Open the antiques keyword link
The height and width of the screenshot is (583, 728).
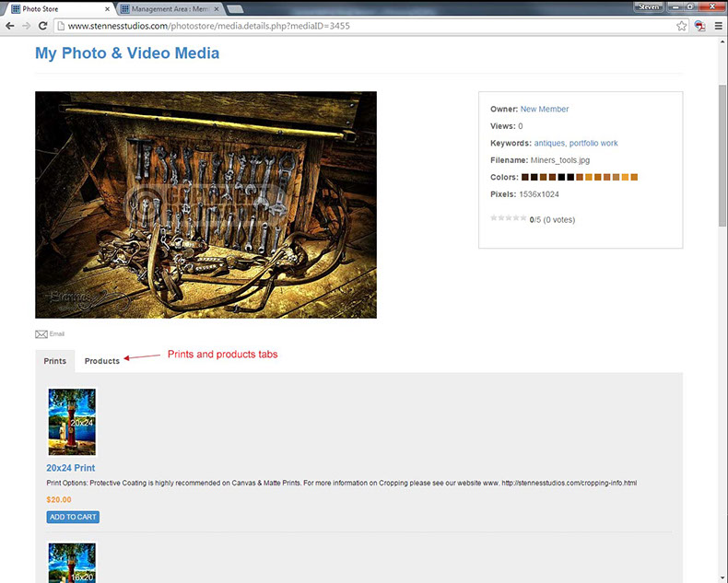tap(549, 144)
